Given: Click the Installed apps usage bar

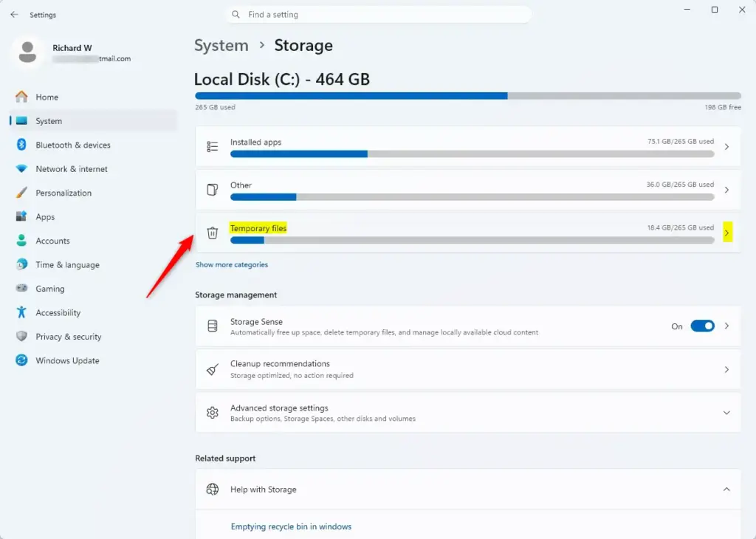Looking at the screenshot, I should 472,154.
